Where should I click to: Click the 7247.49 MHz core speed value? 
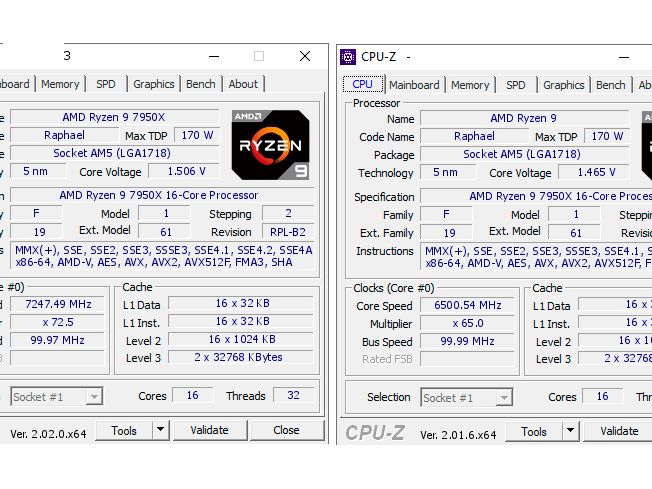tap(58, 304)
